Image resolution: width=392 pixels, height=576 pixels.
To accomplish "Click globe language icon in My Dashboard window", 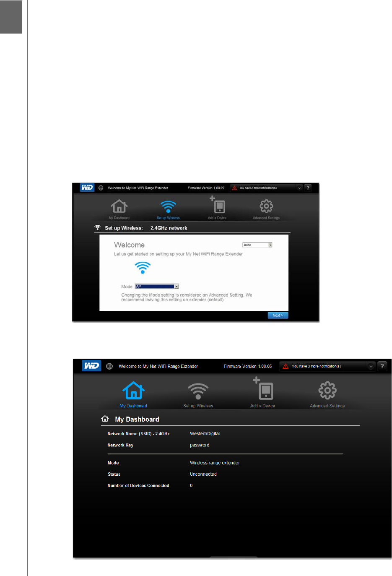I will (109, 366).
